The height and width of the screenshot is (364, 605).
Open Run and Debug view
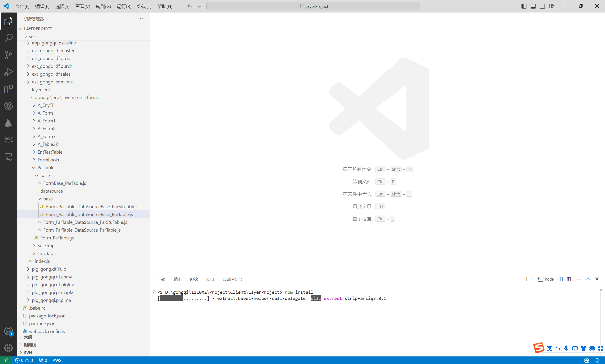pos(8,72)
